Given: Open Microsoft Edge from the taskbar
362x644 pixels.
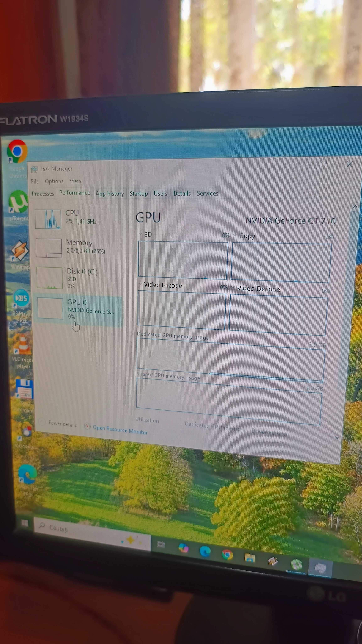Looking at the screenshot, I should (205, 551).
